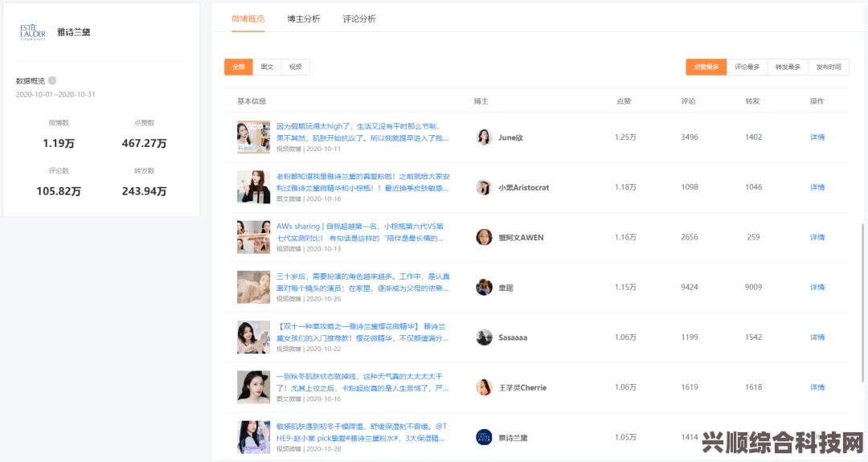This screenshot has width=868, height=462.
Task: Click the blogger name June欣
Action: click(510, 137)
